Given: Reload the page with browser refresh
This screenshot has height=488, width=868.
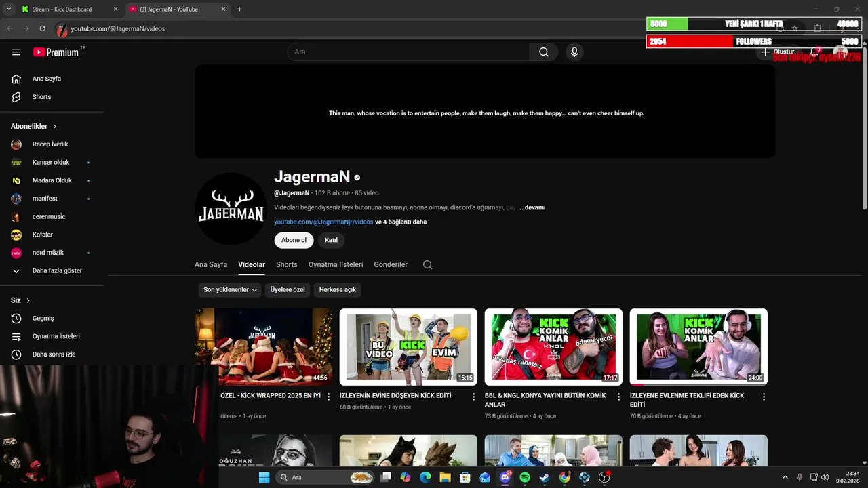Looking at the screenshot, I should [42, 28].
